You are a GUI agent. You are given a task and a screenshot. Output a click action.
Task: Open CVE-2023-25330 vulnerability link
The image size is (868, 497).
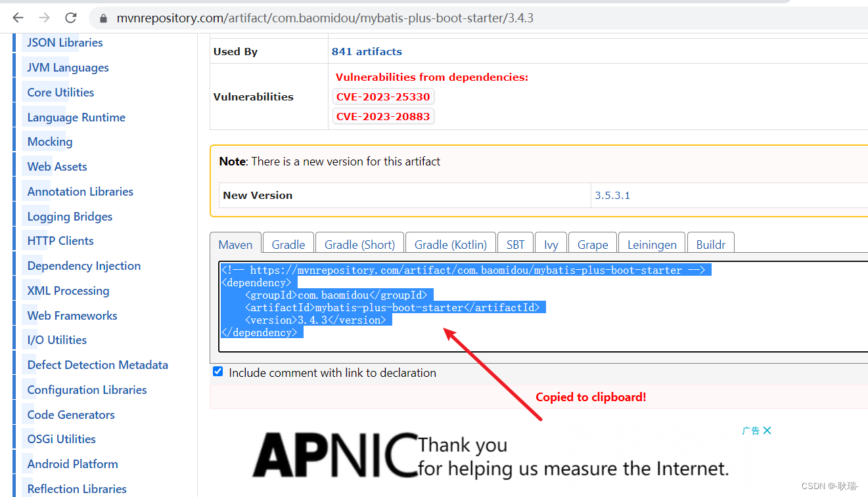click(x=383, y=97)
